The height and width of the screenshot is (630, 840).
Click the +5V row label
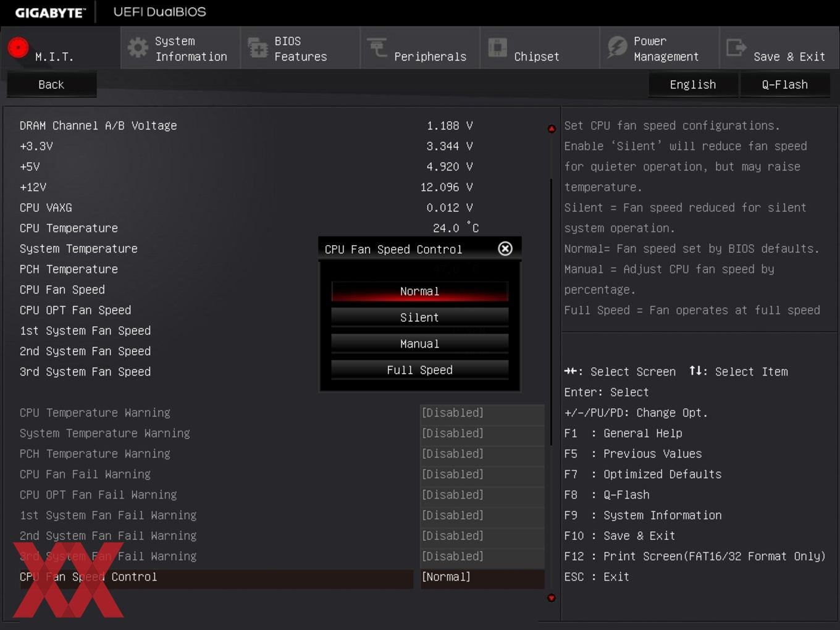[30, 167]
